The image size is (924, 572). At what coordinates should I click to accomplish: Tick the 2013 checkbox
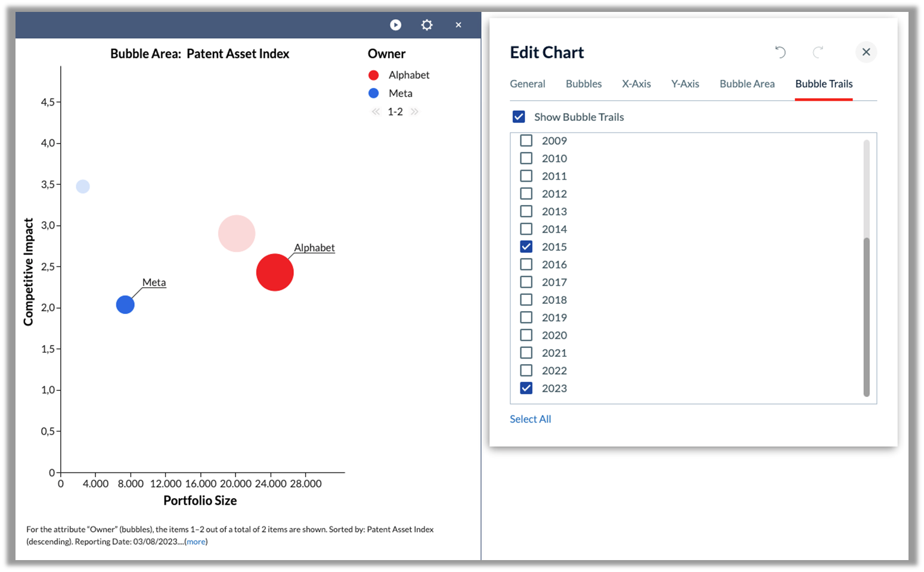[x=526, y=212]
